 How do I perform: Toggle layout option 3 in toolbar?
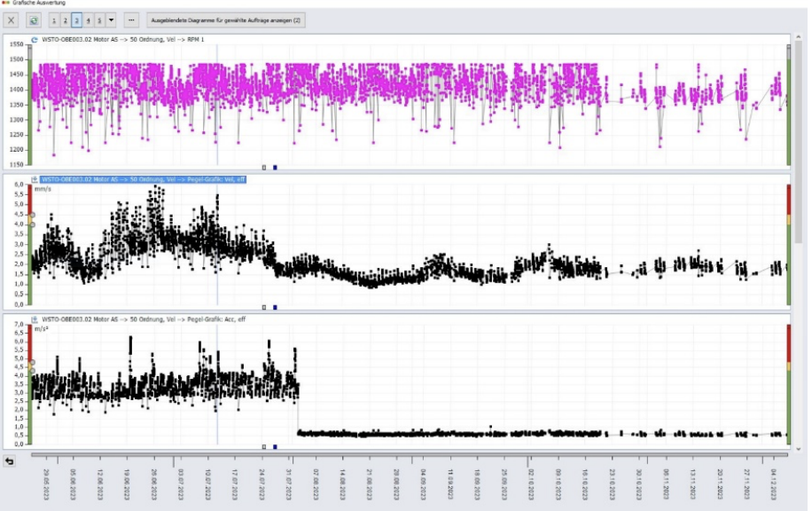77,20
